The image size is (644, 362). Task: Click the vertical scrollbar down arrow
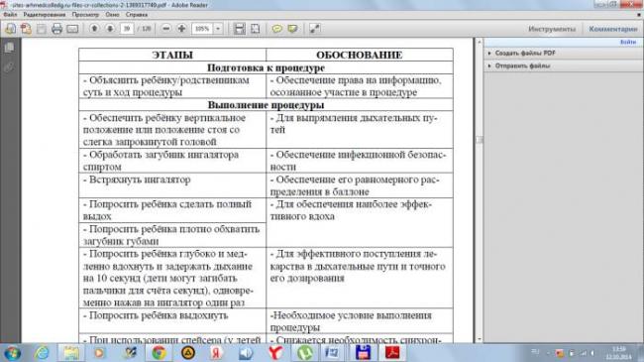479,339
